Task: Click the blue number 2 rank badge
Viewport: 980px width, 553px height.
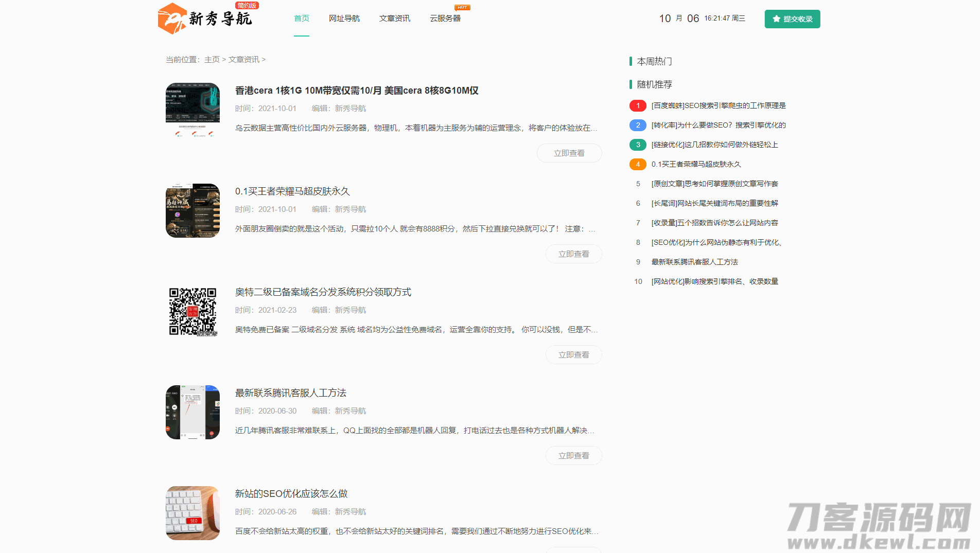Action: [x=638, y=126]
